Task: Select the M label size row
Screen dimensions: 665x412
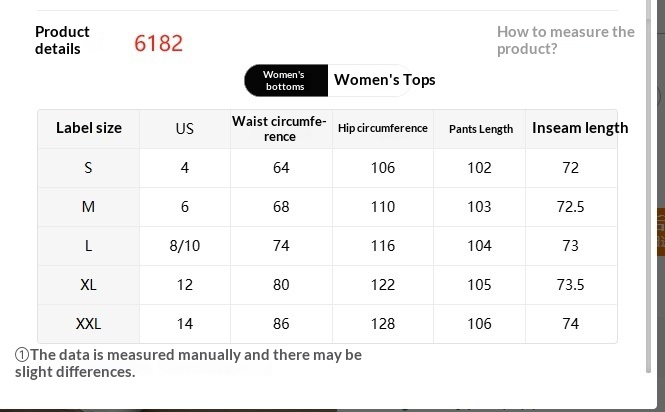Action: point(89,206)
